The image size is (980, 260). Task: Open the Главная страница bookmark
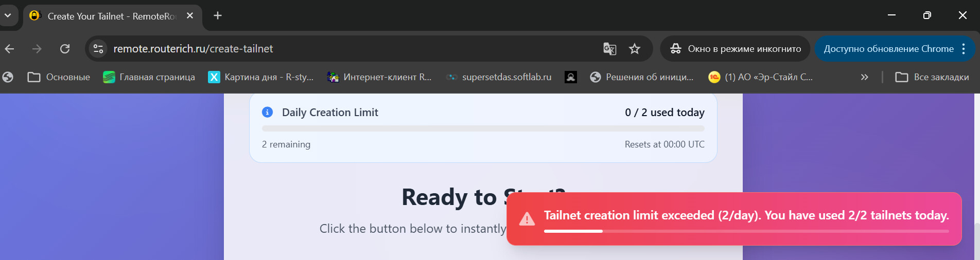click(x=149, y=77)
